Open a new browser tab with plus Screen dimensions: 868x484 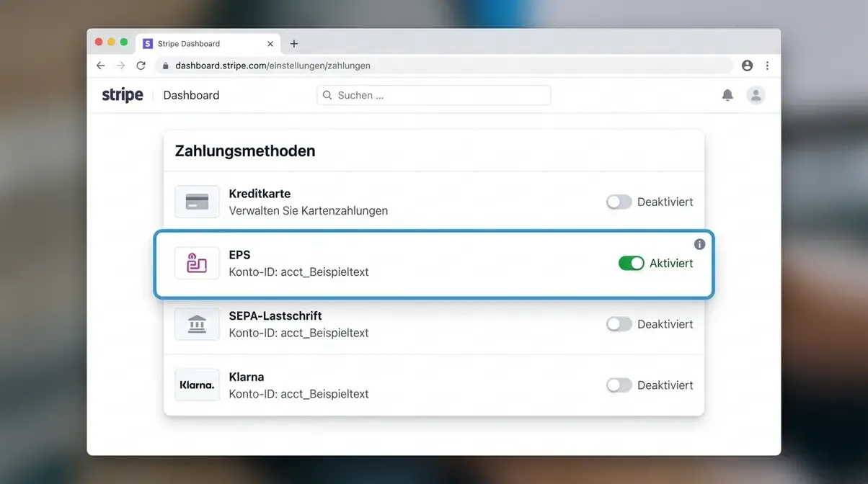click(293, 44)
